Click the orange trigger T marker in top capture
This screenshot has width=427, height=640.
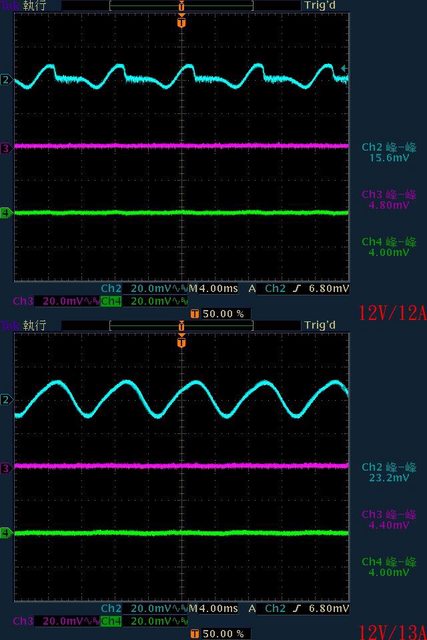(182, 21)
